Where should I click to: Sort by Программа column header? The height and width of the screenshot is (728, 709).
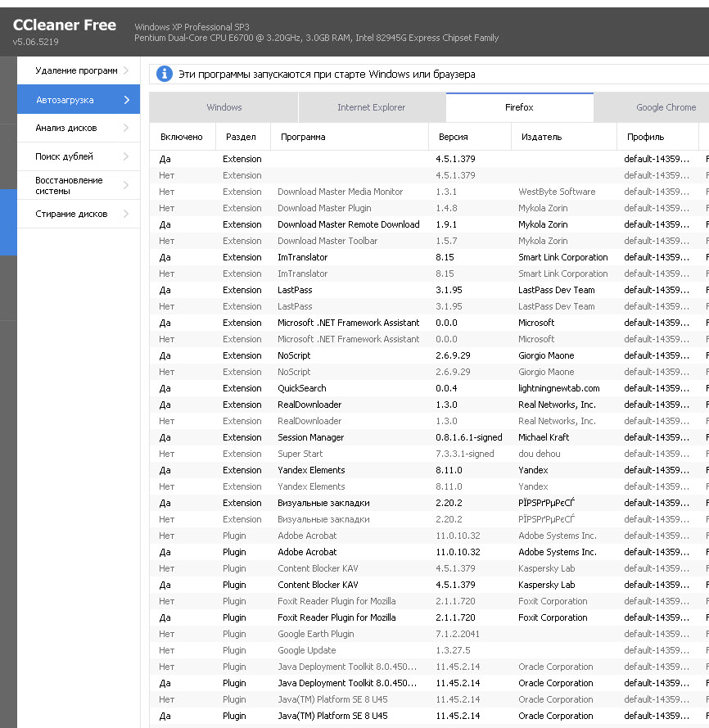[x=303, y=137]
